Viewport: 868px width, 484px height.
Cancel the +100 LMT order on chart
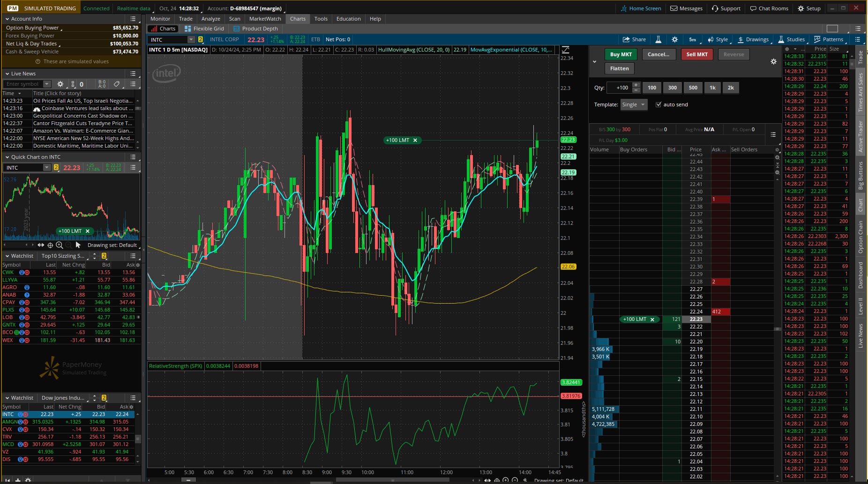coord(415,140)
